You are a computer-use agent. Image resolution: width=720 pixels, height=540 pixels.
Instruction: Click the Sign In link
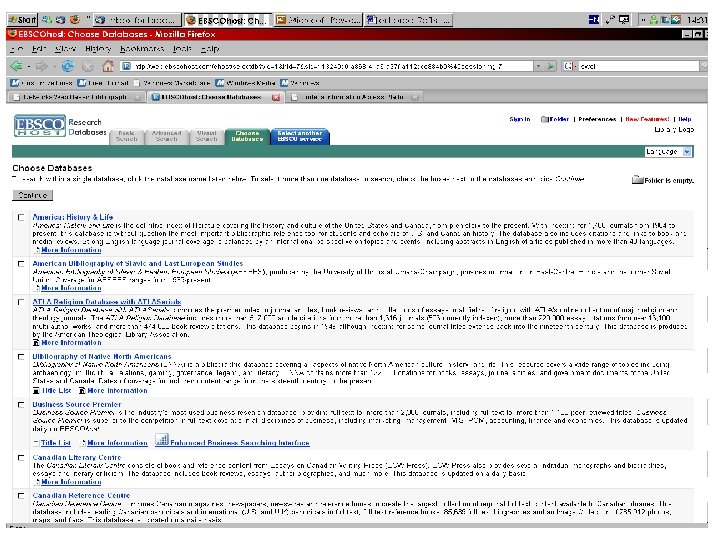(x=520, y=119)
